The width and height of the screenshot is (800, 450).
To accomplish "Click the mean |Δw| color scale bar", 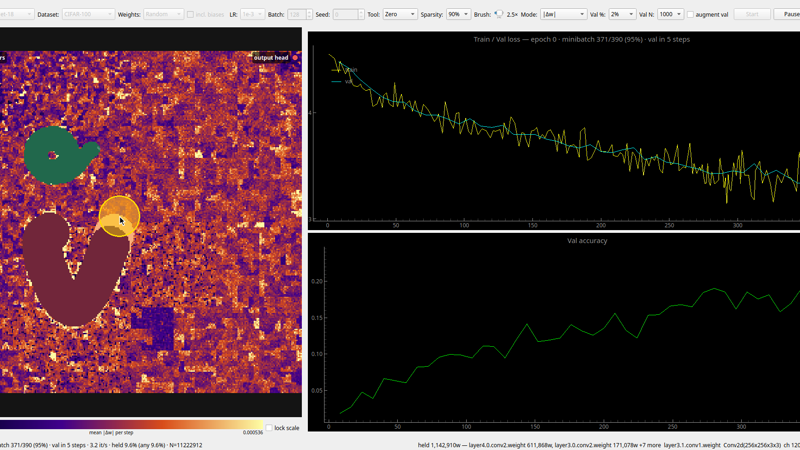I will [131, 424].
